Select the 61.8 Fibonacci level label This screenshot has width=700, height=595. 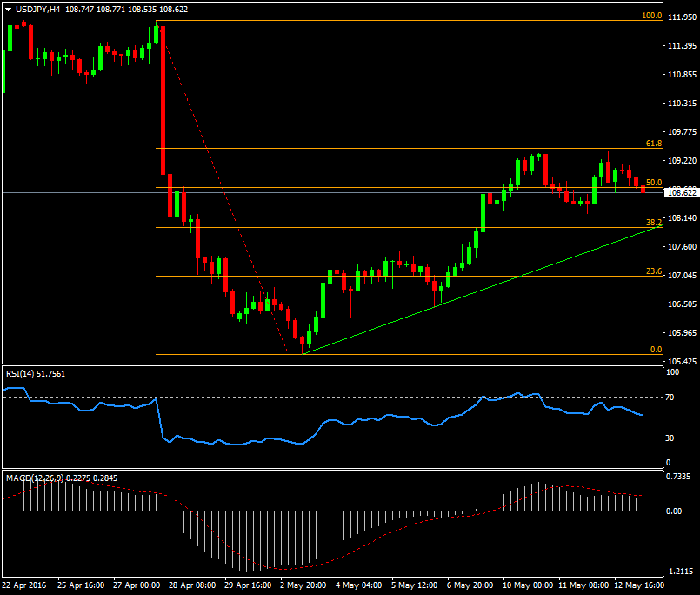pos(654,144)
